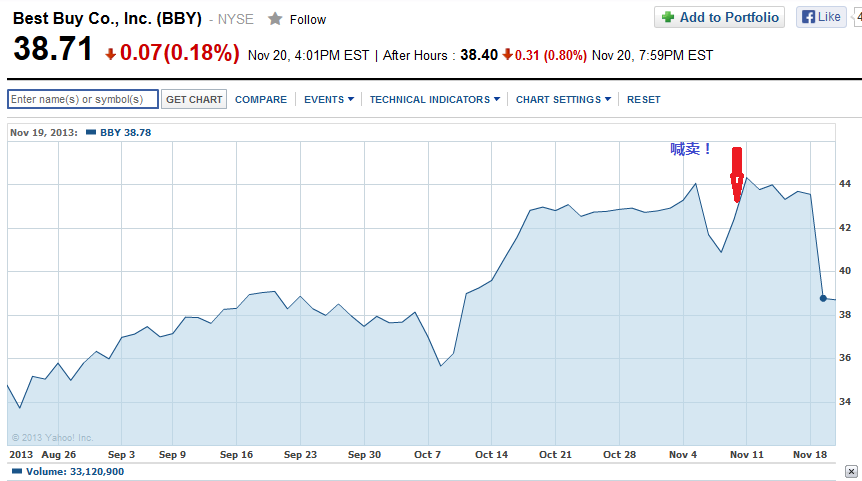
Task: Click the Volume legend blue square
Action: click(x=14, y=471)
